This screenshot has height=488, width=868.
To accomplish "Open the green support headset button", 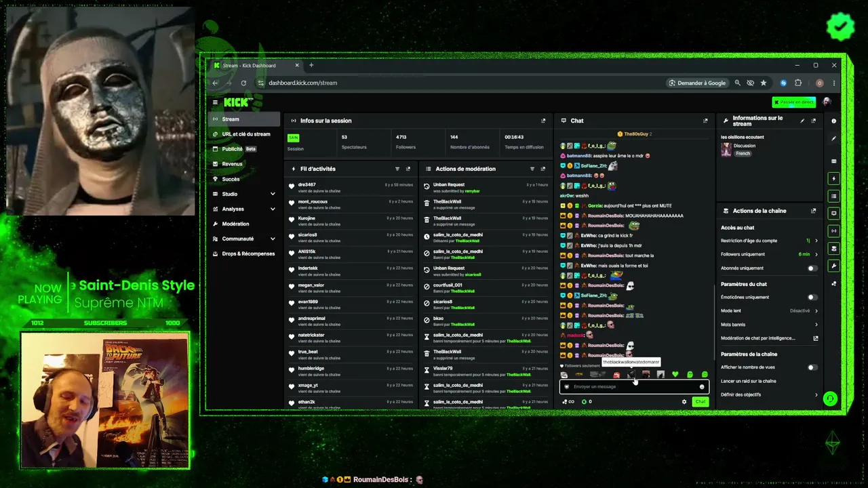I will 830,399.
